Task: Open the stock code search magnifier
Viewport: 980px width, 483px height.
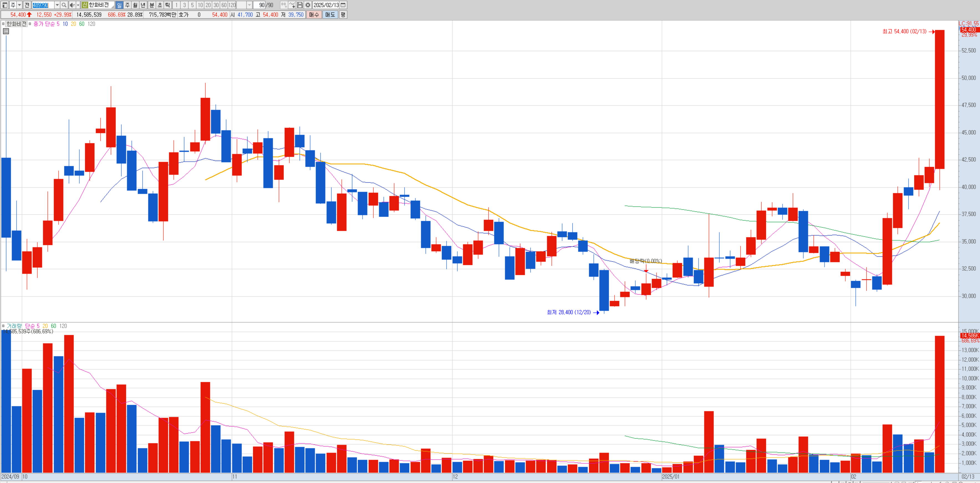Action: (64, 5)
